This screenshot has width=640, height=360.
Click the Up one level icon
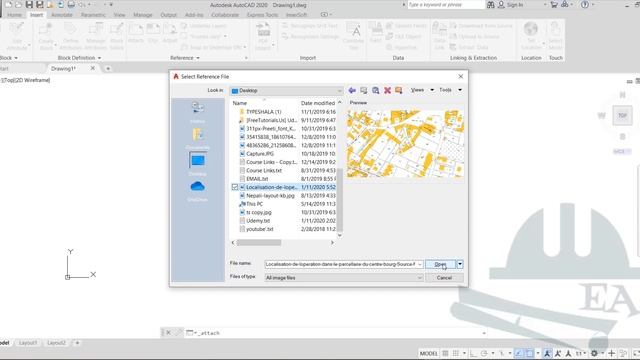click(x=364, y=90)
